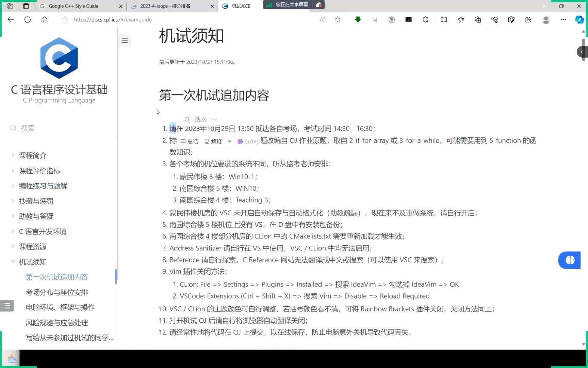Select the 机试须知 browser tab

241,6
